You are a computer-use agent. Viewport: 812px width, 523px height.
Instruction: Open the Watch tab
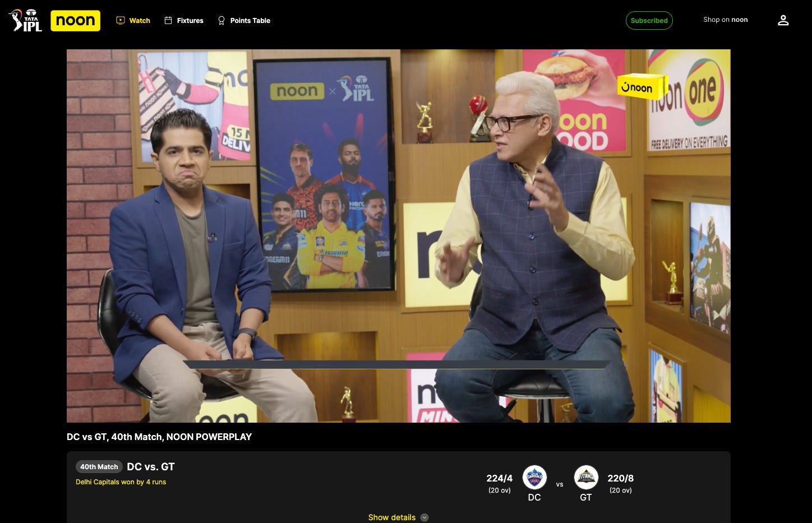pos(133,20)
